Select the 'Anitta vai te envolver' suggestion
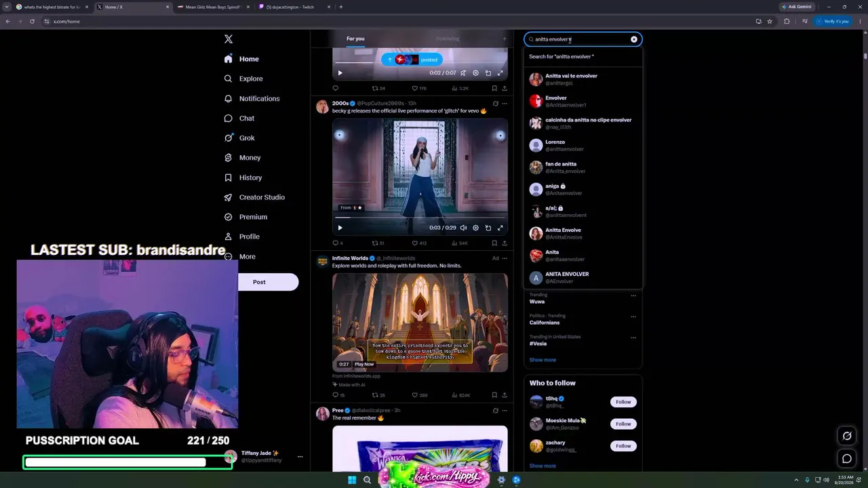Viewport: 868px width, 488px height. [583, 79]
